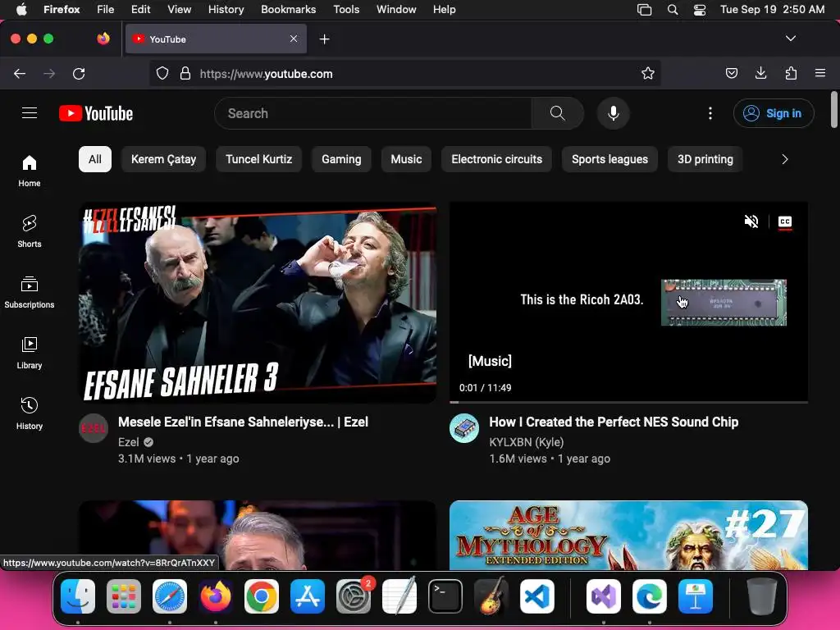
Task: Visit the Ezel channel name link
Action: click(x=129, y=442)
